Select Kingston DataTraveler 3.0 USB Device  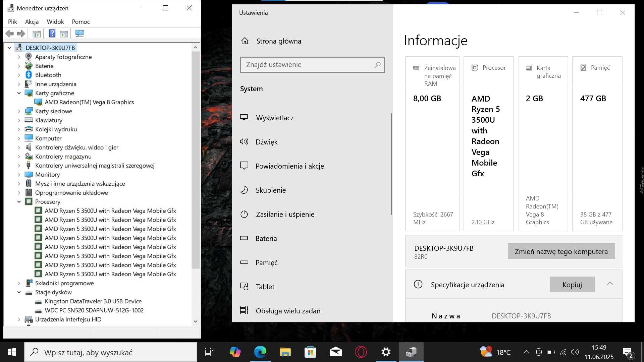point(93,301)
